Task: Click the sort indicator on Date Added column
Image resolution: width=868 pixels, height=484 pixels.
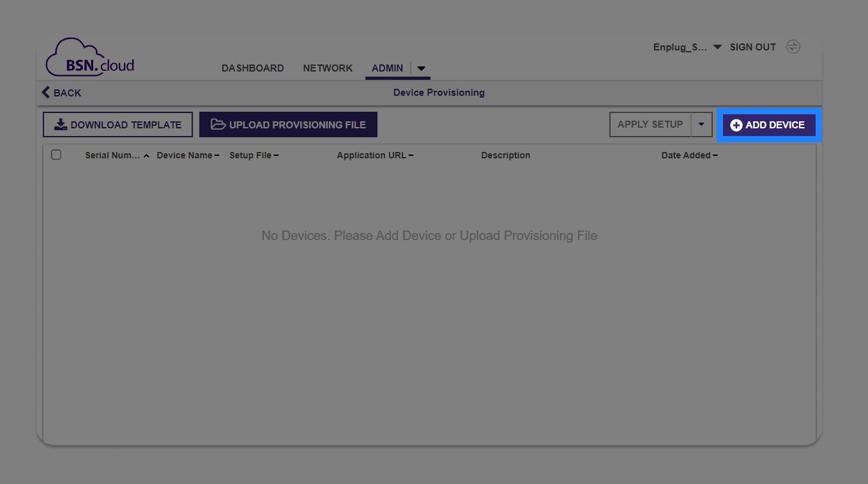Action: pyautogui.click(x=715, y=155)
